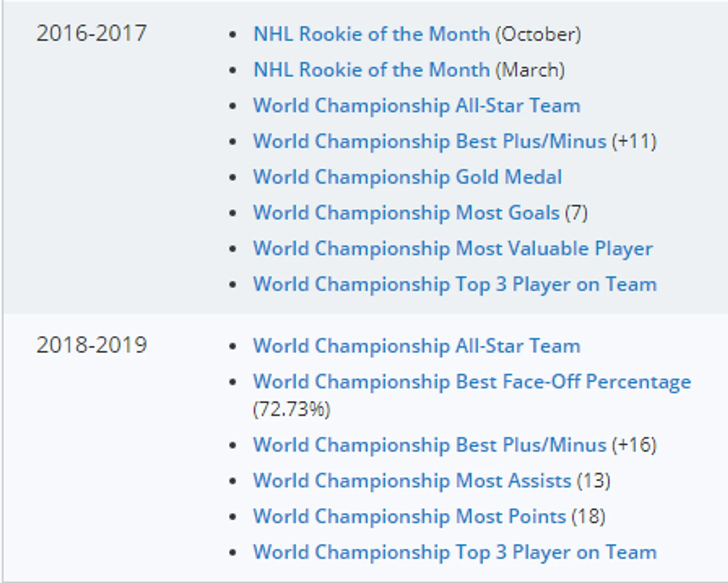
Task: Open World Championship Most Points link
Action: 409,517
